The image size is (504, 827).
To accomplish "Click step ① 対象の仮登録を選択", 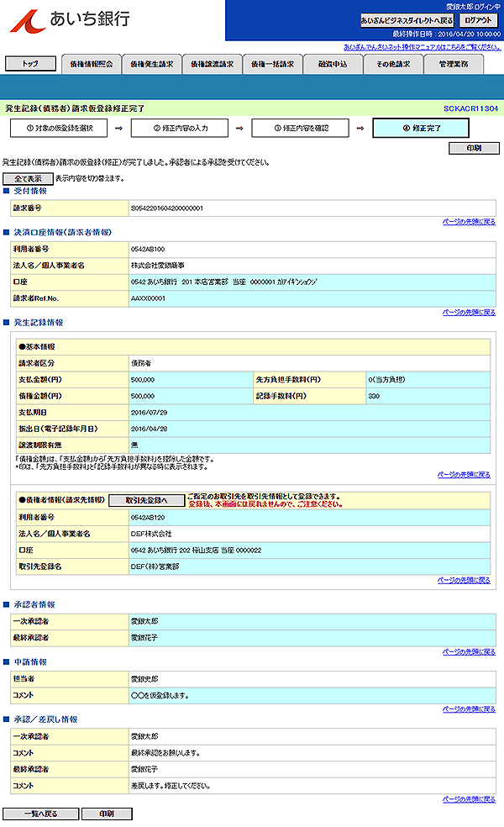I will tap(59, 128).
